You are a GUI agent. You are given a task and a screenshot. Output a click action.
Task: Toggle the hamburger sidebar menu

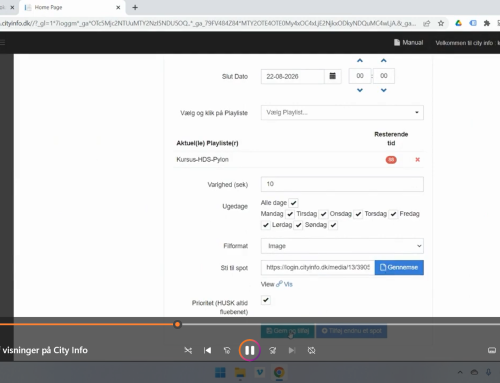(x=2, y=42)
